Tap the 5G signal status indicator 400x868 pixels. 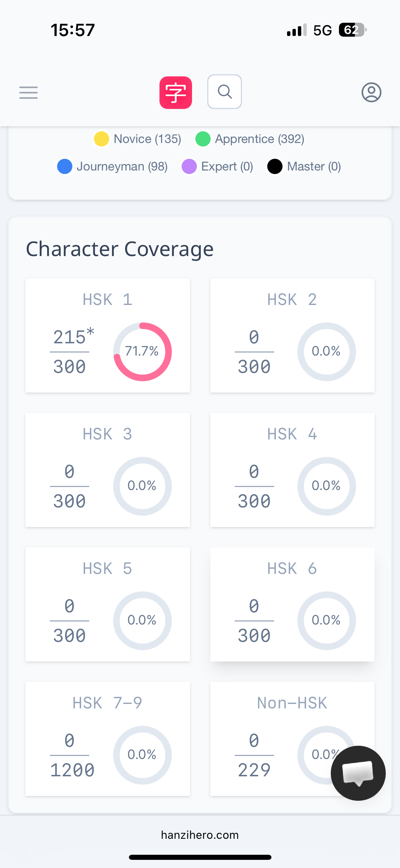pyautogui.click(x=322, y=31)
